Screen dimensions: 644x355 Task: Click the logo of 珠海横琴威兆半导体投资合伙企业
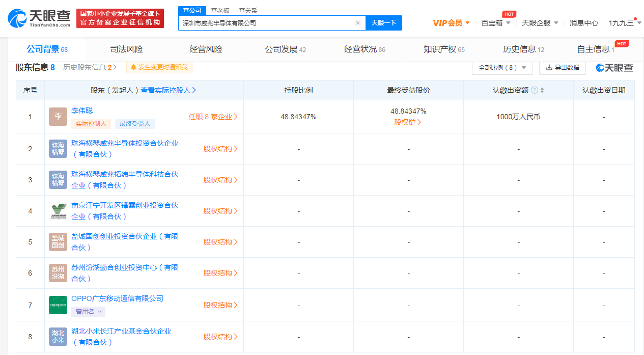click(58, 149)
